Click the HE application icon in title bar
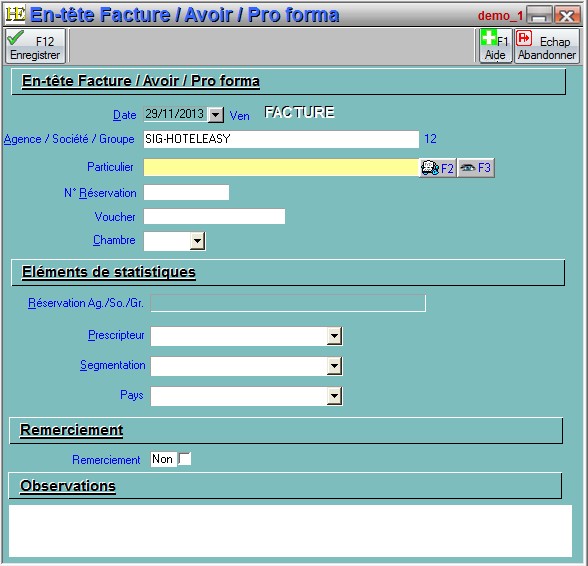588x566 pixels. (15, 14)
